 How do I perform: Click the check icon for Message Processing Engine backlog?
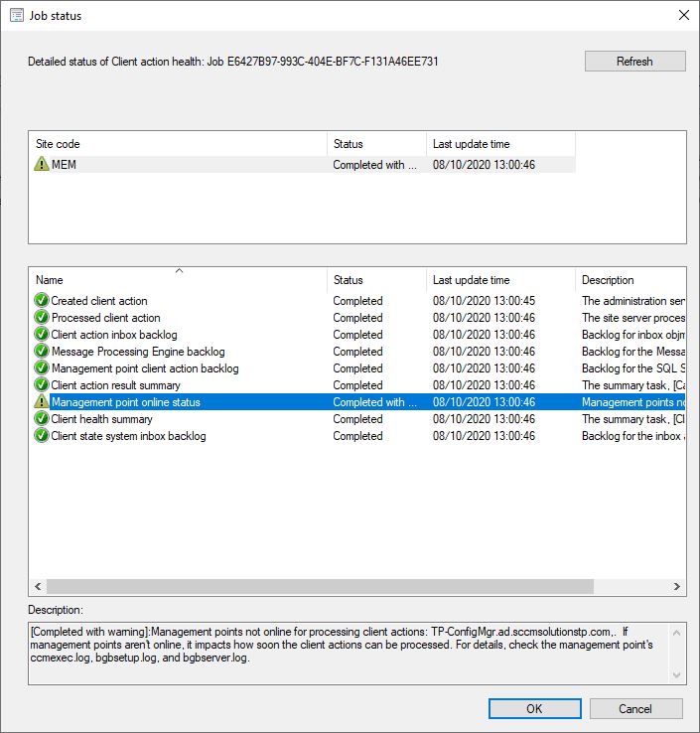pos(41,352)
